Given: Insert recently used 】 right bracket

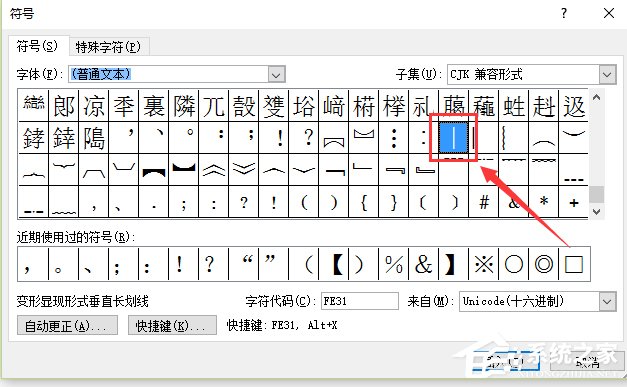Looking at the screenshot, I should tap(453, 264).
